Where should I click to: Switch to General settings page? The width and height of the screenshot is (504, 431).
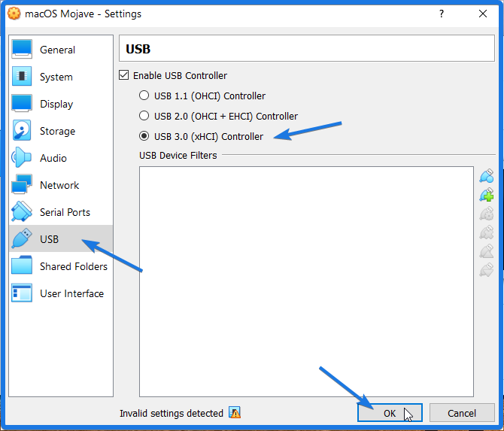tap(61, 49)
